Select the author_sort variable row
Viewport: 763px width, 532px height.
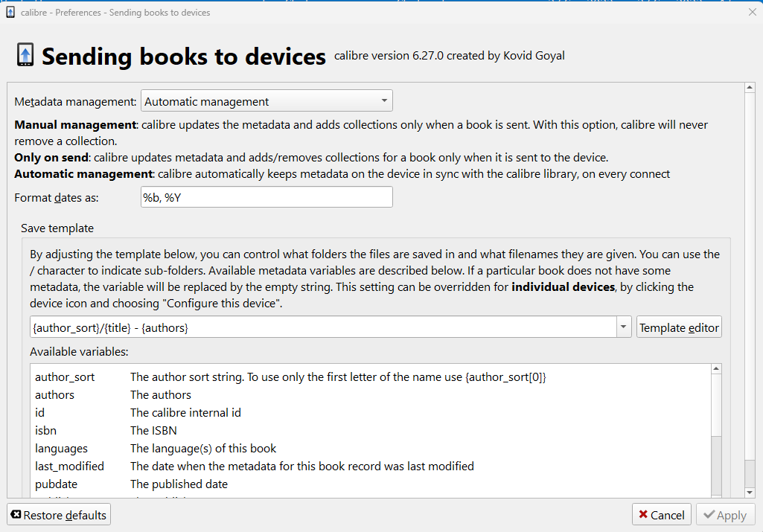[65, 377]
